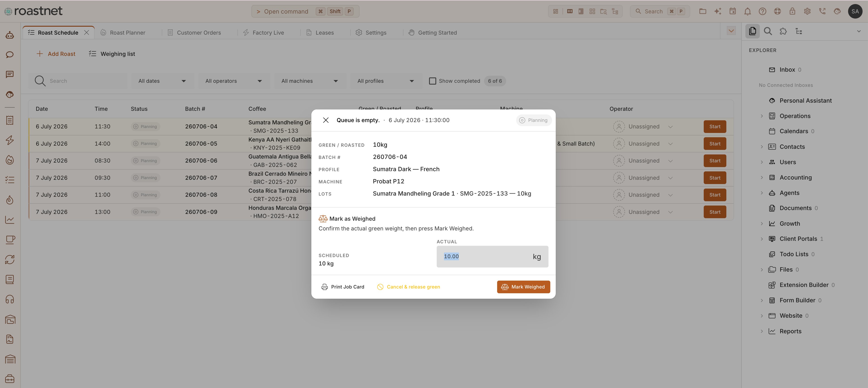Switch to the Customer Orders tab

[194, 33]
